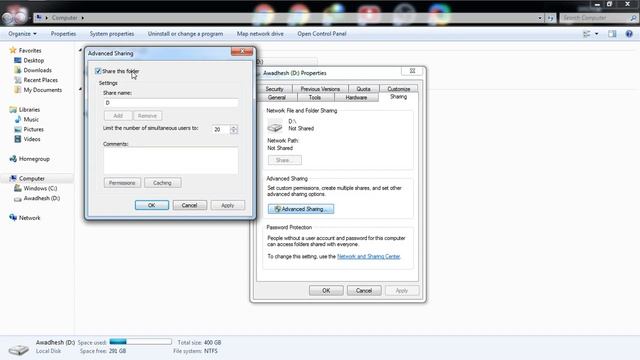Open Caching settings button
The height and width of the screenshot is (360, 640).
tap(162, 183)
